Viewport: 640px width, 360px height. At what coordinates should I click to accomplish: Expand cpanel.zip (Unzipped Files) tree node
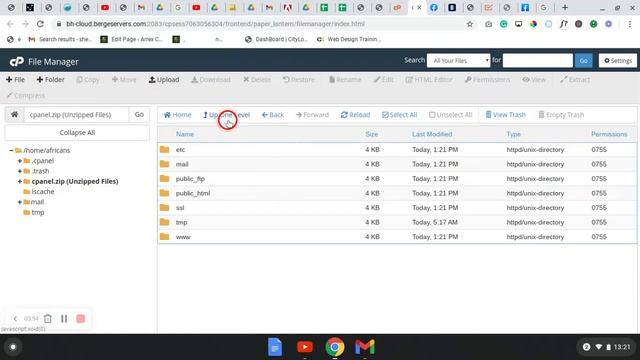pyautogui.click(x=20, y=181)
